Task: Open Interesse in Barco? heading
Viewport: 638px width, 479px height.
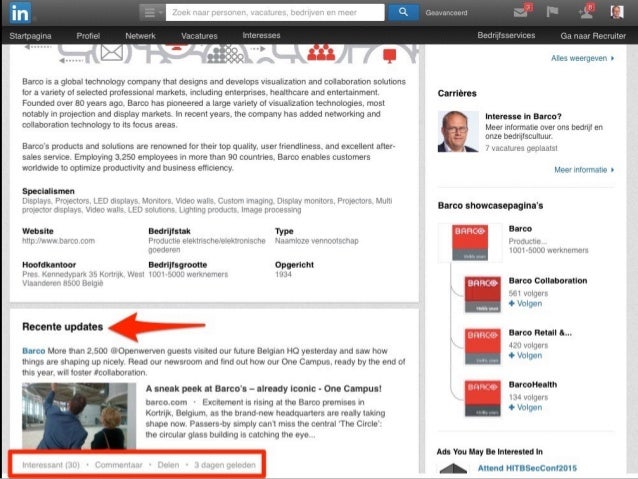Action: click(x=523, y=116)
